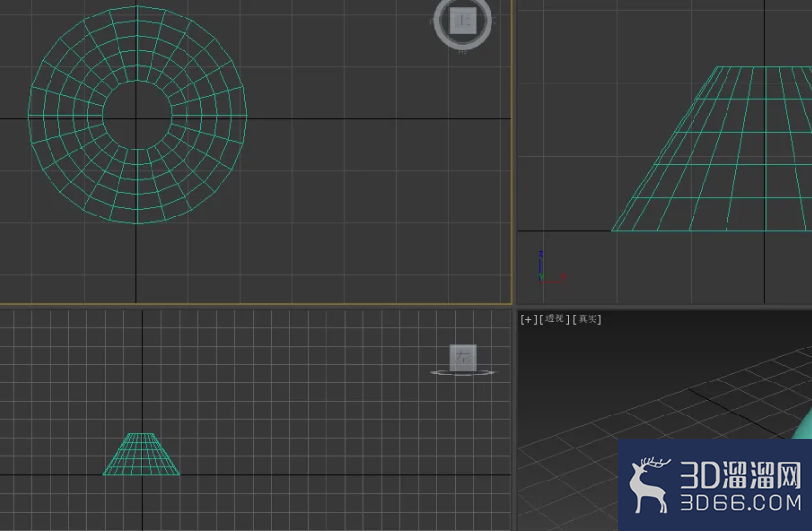Select the large cone wireframe in front viewport
The width and height of the screenshot is (812, 531).
tap(712, 149)
